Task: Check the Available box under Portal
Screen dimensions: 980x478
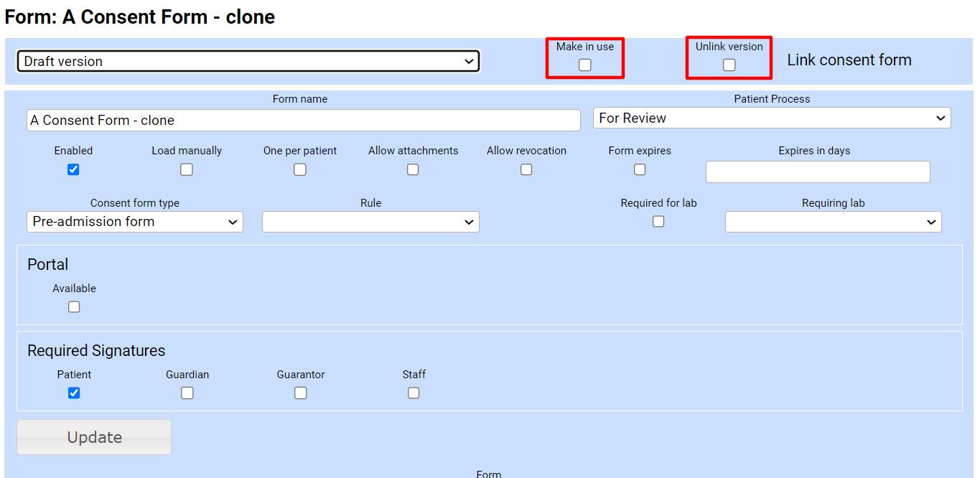Action: 74,306
